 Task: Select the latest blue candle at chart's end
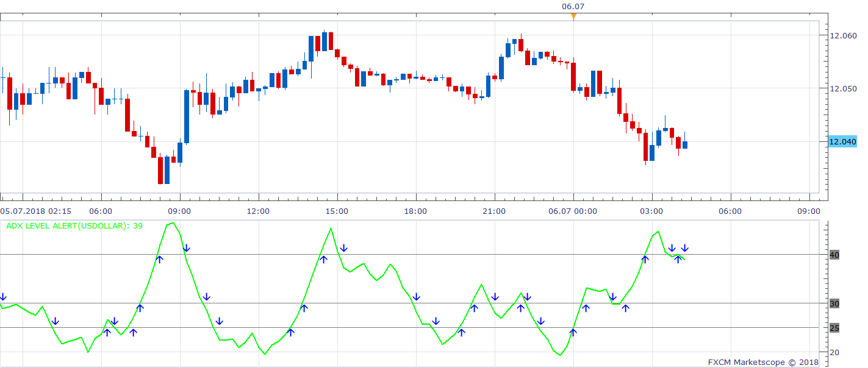click(x=685, y=144)
